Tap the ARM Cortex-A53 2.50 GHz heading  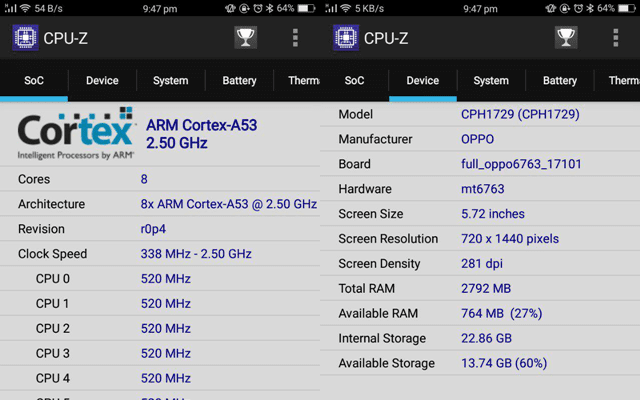(202, 134)
